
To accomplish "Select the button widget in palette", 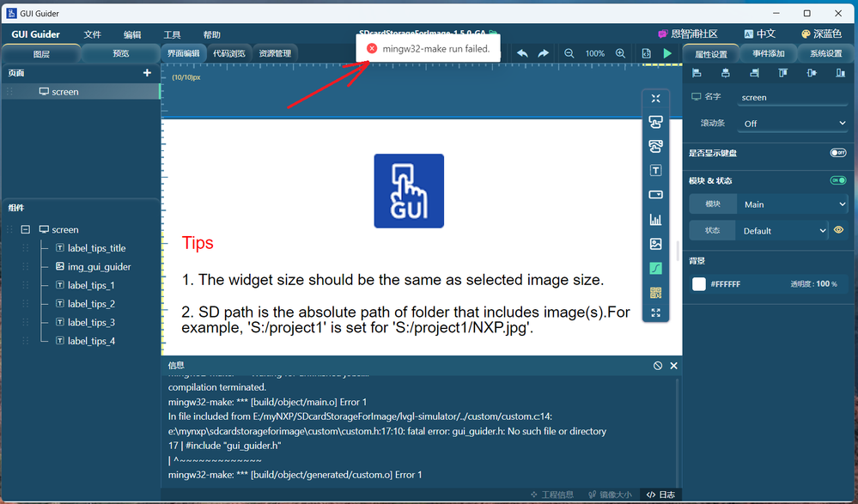I will coord(655,122).
